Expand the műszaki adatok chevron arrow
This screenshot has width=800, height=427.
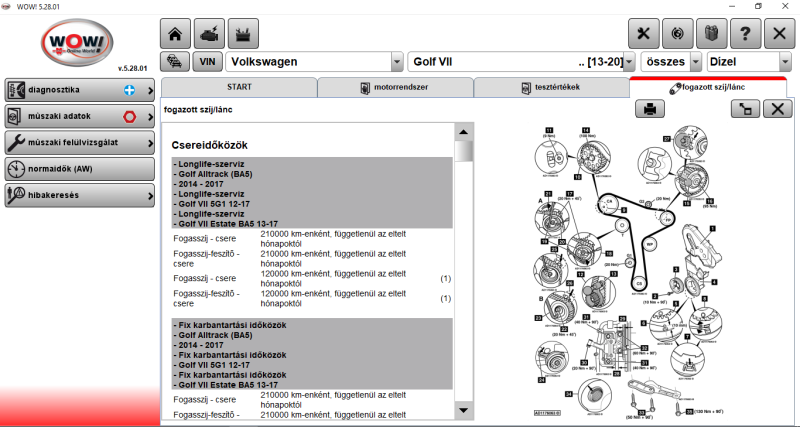tap(151, 117)
